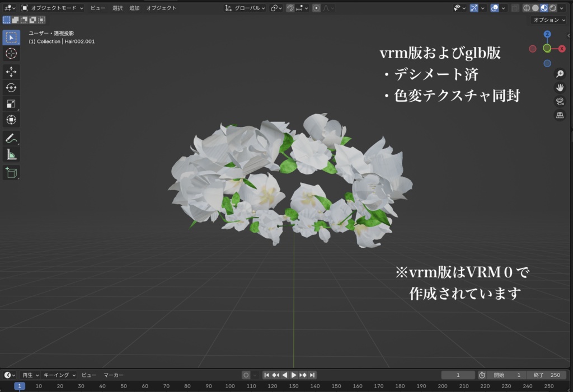Viewport: 573px width, 392px height.
Task: Jump to the animation end frame button
Action: point(312,375)
